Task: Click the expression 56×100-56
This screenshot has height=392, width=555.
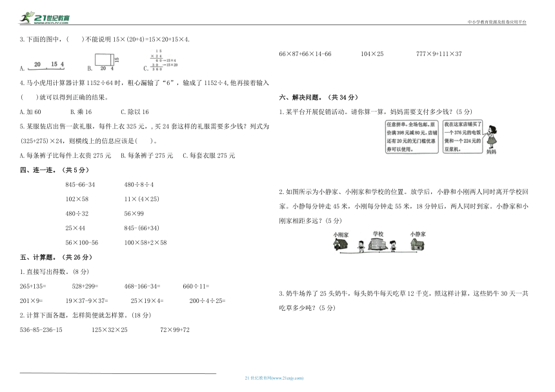Action: click(82, 242)
